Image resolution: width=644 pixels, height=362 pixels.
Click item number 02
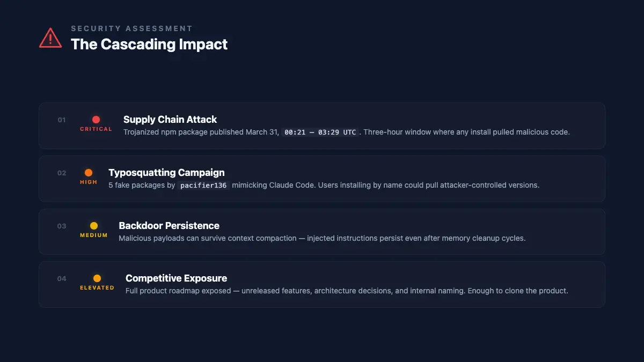(62, 173)
